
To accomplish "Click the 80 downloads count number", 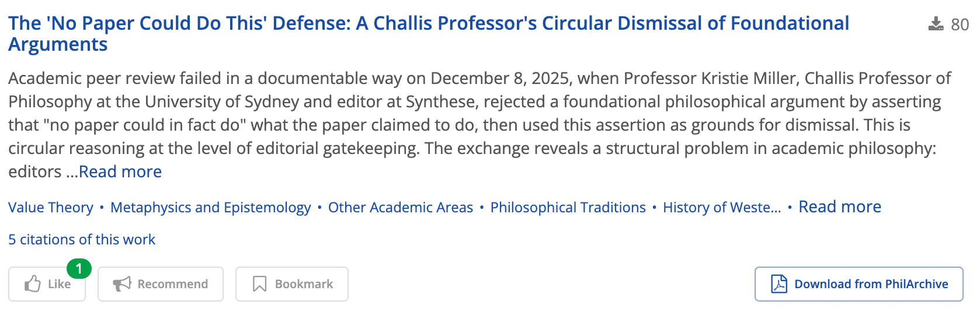I will tap(960, 24).
